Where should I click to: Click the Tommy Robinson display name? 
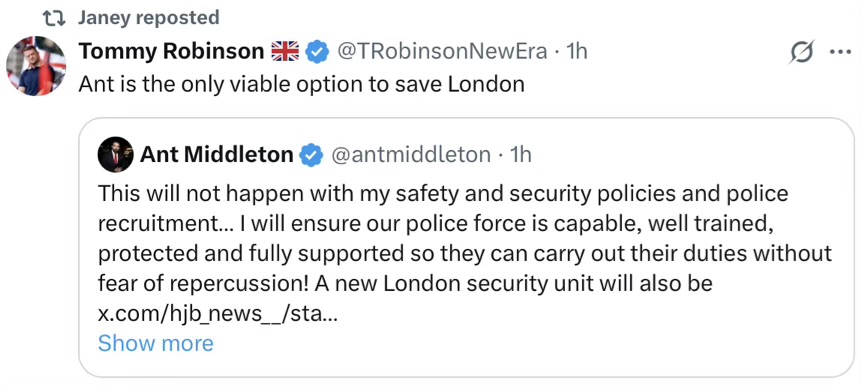coord(172,51)
